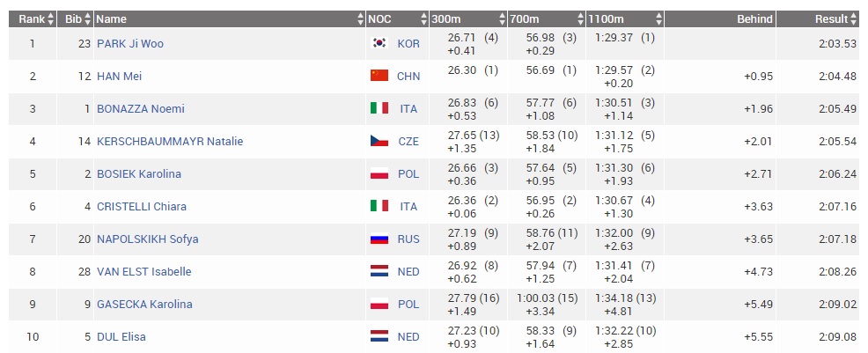The width and height of the screenshot is (868, 353).
Task: Open KERSCHBAUMMAYR Natalie athlete link
Action: (170, 141)
